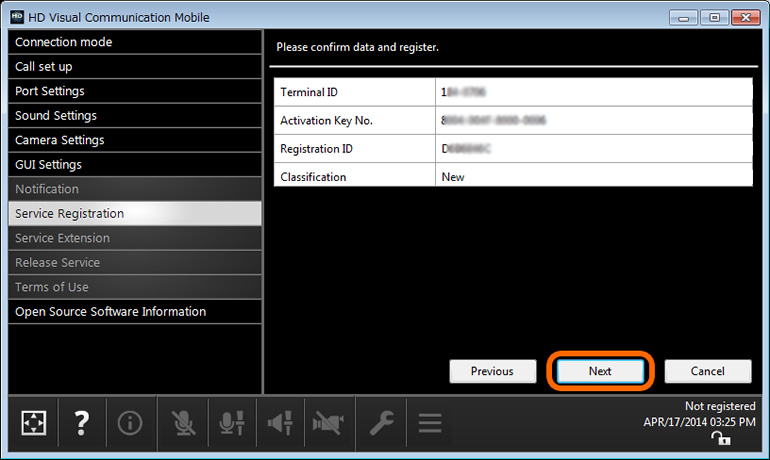This screenshot has height=460, width=770.
Task: Open the menu list icon
Action: tap(430, 423)
